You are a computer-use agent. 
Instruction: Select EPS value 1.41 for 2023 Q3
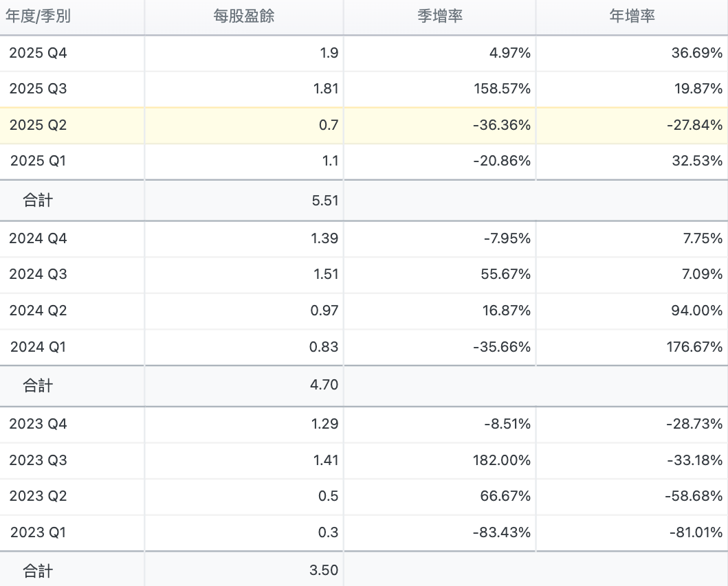[x=325, y=460]
